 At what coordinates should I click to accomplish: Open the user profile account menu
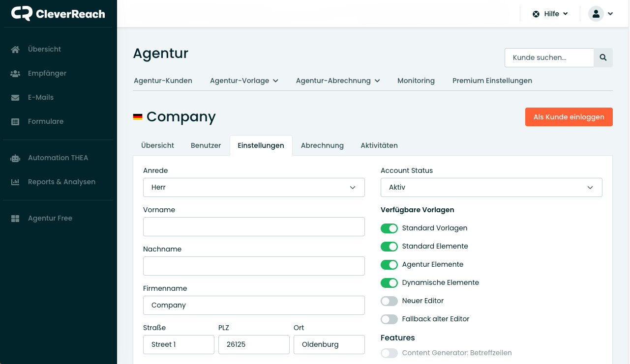[x=600, y=14]
